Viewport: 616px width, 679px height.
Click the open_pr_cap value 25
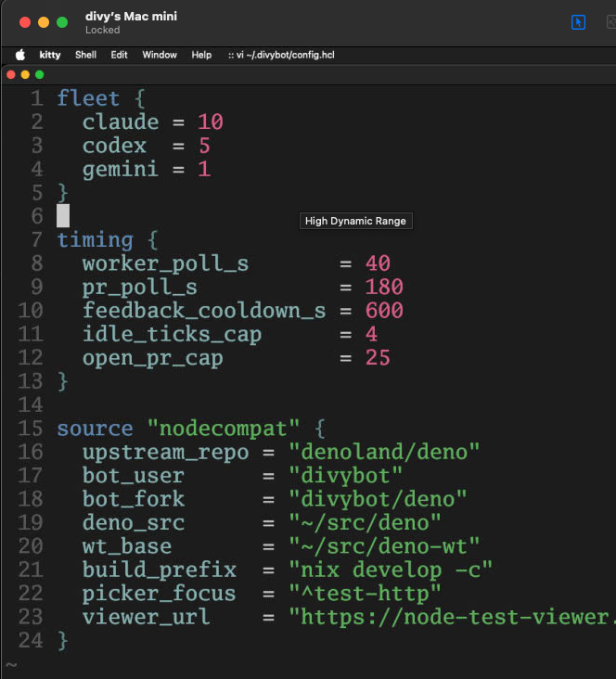tap(378, 358)
